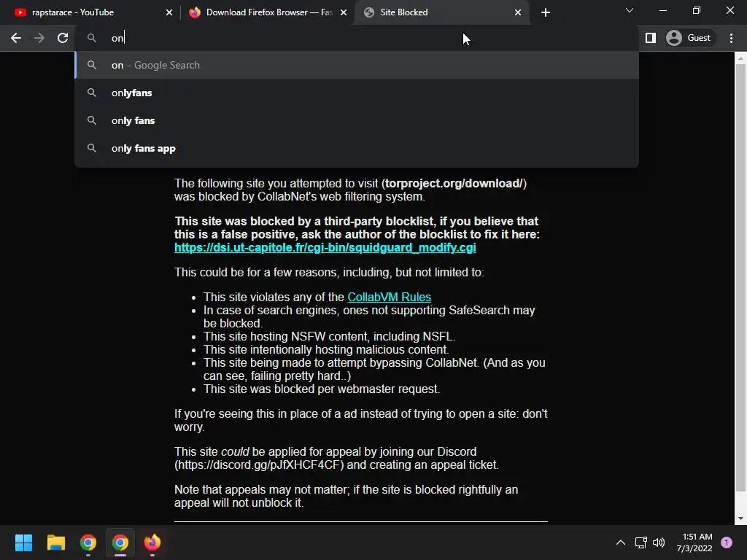
Task: Open the volume speaker icon
Action: [x=659, y=542]
